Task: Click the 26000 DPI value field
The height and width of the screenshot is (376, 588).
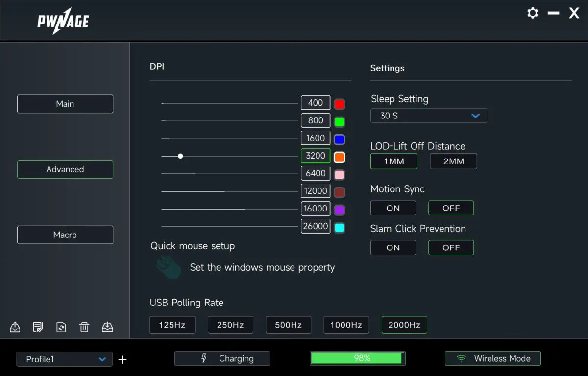Action: (316, 226)
